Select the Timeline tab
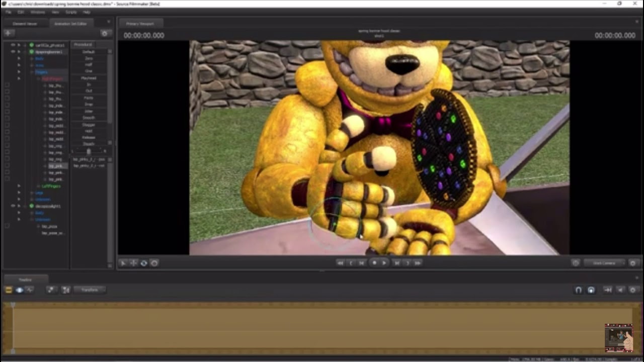This screenshot has width=644, height=362. coord(25,280)
